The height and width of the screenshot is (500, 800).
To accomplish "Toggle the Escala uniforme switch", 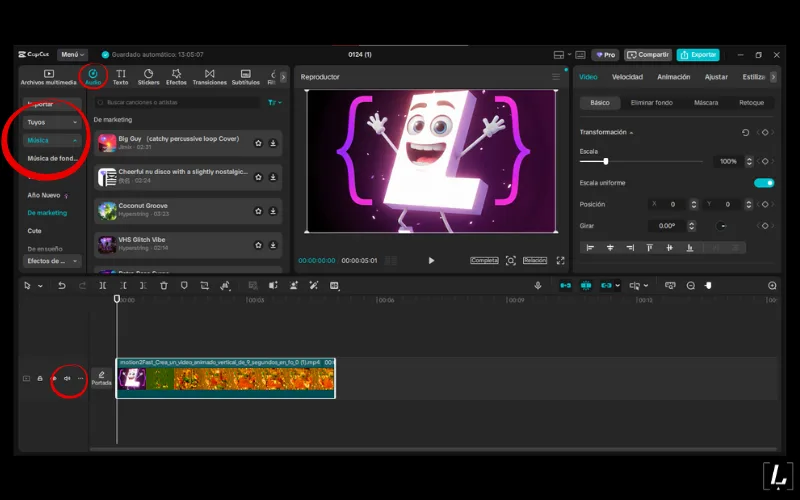I will pyautogui.click(x=764, y=183).
